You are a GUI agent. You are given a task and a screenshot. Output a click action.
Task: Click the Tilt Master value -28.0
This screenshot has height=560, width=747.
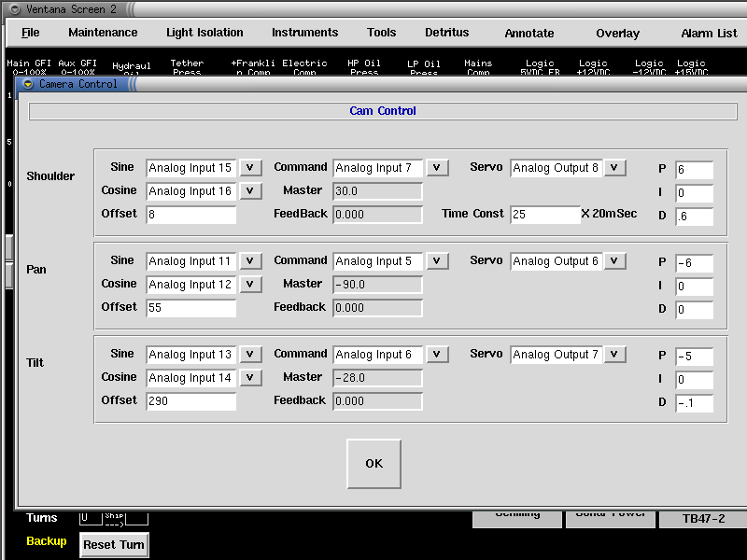tap(377, 378)
